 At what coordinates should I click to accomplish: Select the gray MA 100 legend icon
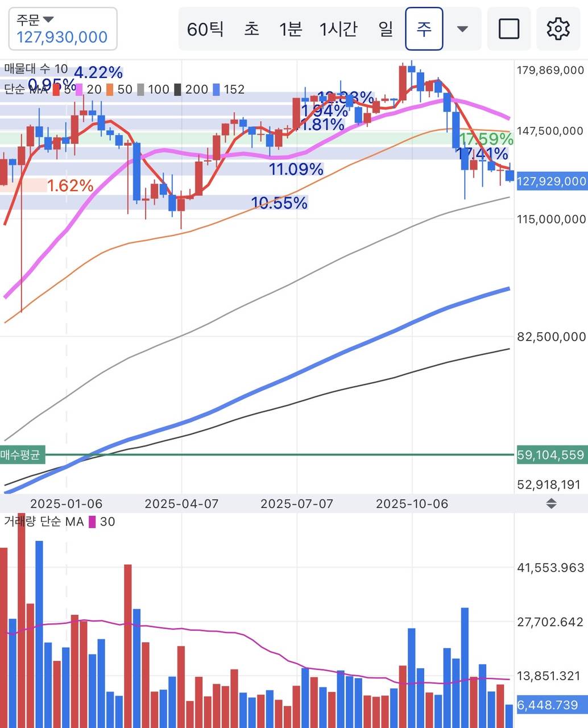[x=140, y=90]
